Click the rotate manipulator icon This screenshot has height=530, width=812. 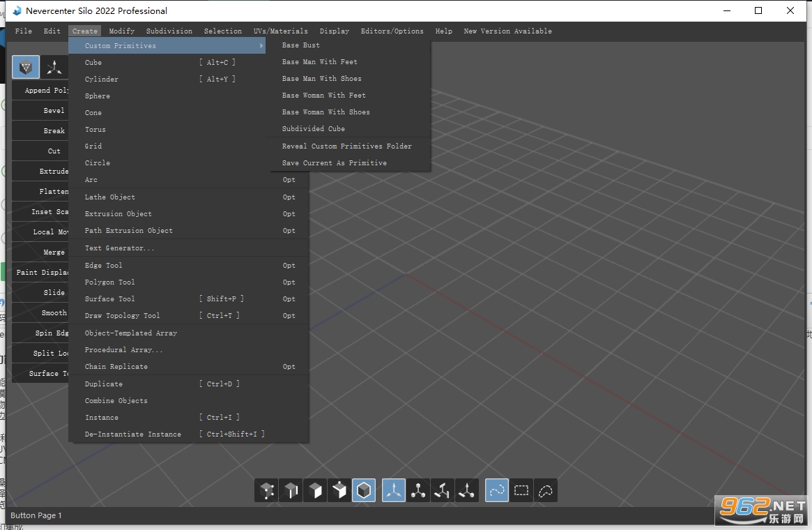click(442, 490)
